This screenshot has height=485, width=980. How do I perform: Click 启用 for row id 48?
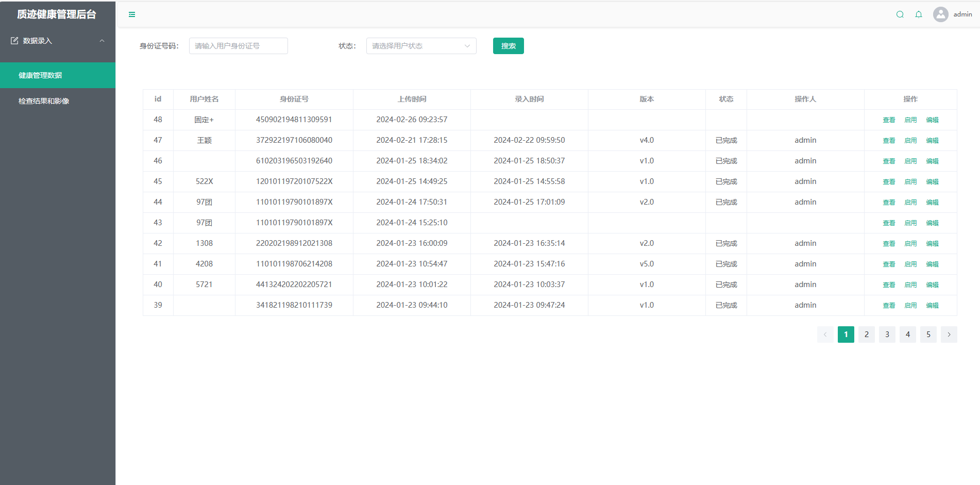click(910, 120)
